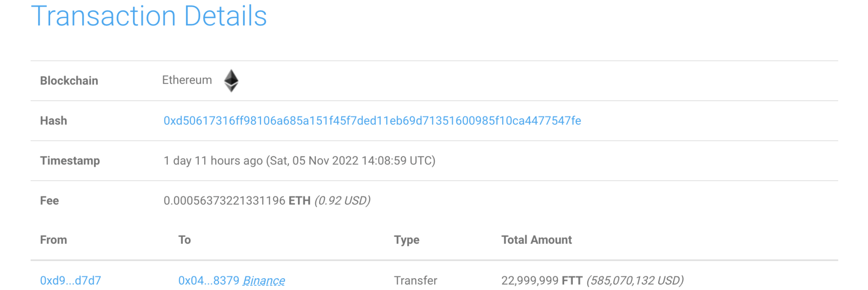868x290 pixels.
Task: Click the Blockchain row label
Action: (x=69, y=80)
